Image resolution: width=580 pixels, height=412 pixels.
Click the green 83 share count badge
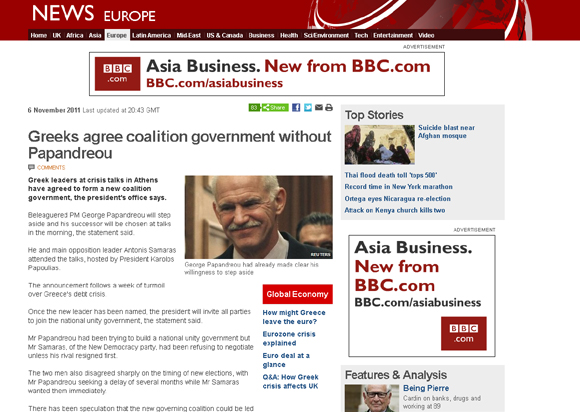pos(254,108)
